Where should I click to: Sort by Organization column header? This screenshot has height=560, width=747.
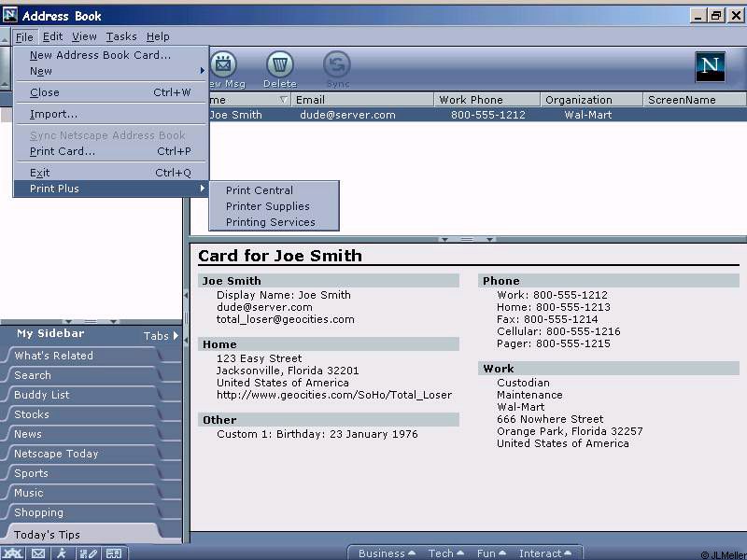point(591,100)
